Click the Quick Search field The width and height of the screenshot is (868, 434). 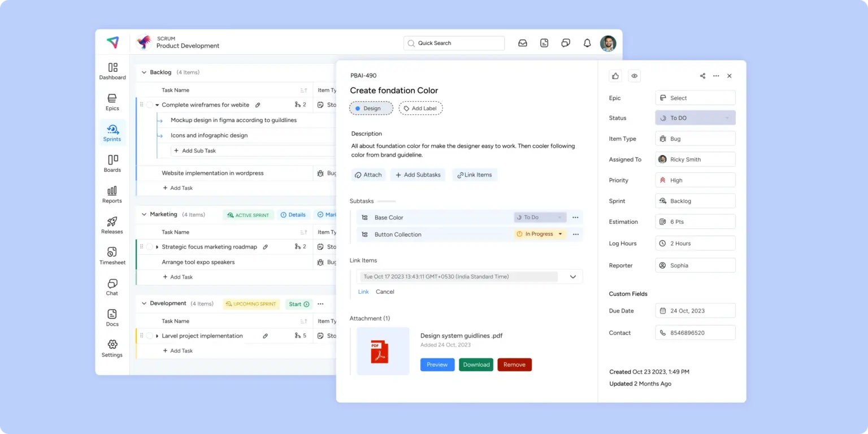[454, 43]
